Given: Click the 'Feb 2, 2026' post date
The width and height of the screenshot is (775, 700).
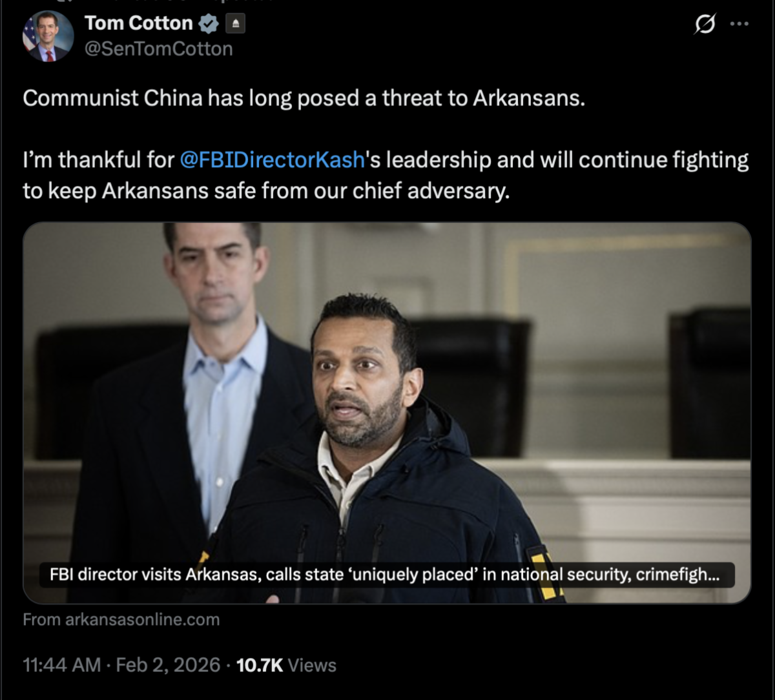Looking at the screenshot, I should coord(168,665).
